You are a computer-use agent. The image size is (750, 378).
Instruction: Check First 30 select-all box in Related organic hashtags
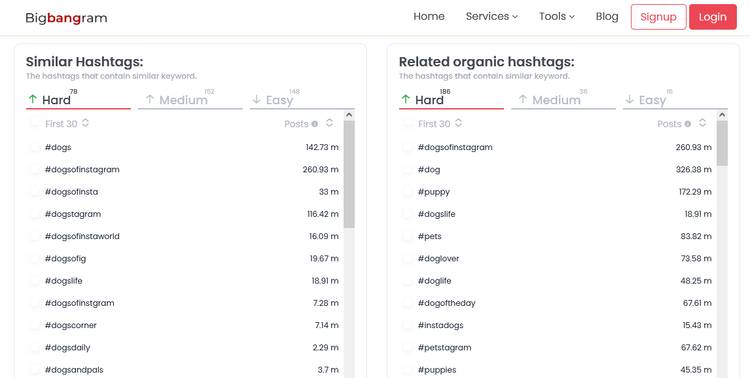pyautogui.click(x=408, y=123)
